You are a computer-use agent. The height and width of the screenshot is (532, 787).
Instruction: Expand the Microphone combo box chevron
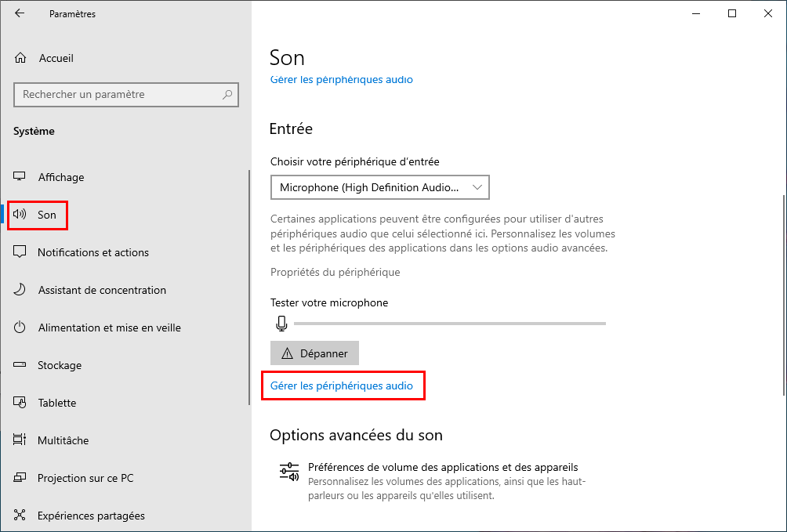(477, 187)
